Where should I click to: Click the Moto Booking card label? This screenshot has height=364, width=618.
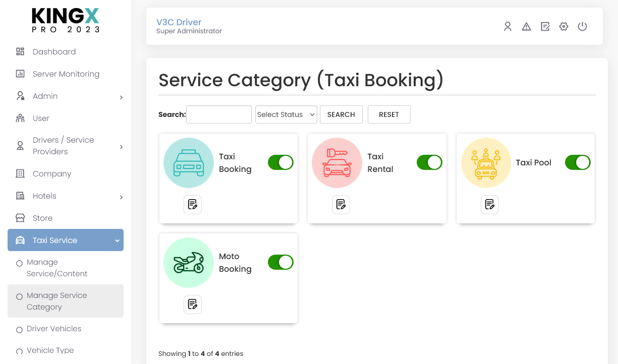(x=235, y=263)
